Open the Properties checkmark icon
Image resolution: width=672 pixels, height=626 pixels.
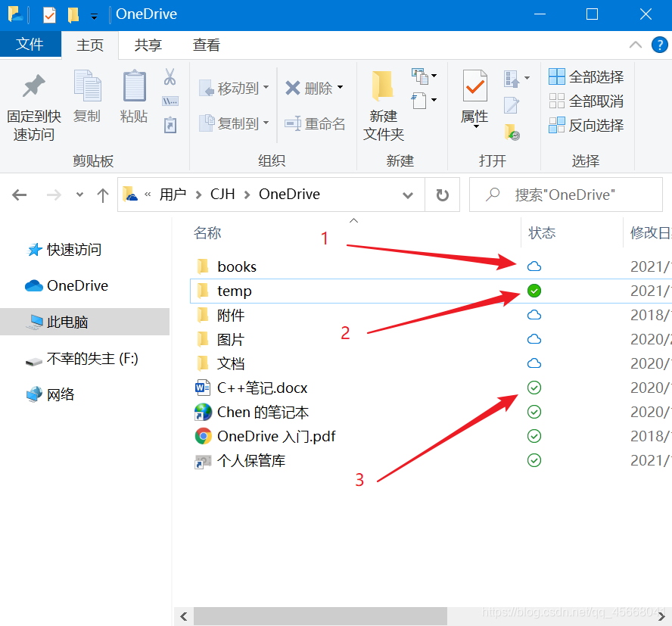coord(474,86)
